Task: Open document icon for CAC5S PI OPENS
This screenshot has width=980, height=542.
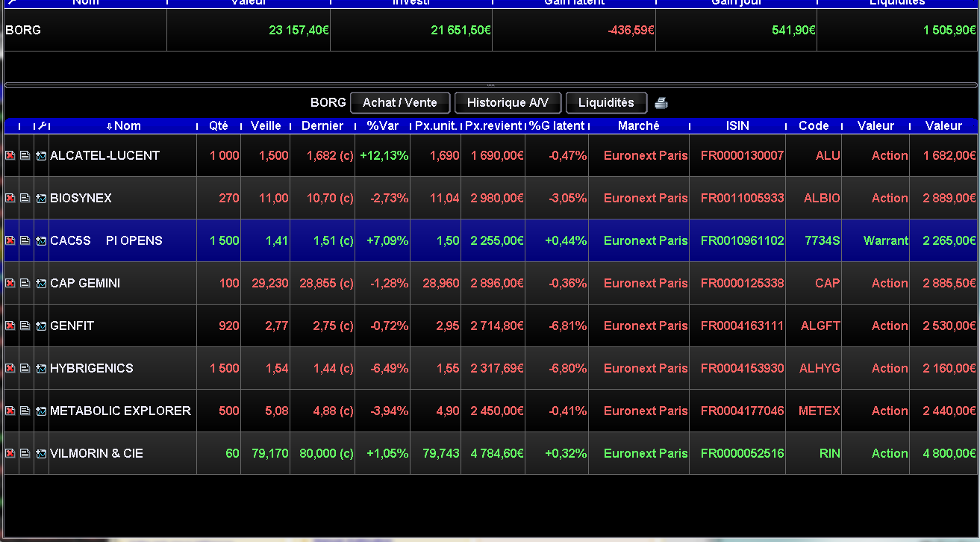Action: tap(25, 240)
